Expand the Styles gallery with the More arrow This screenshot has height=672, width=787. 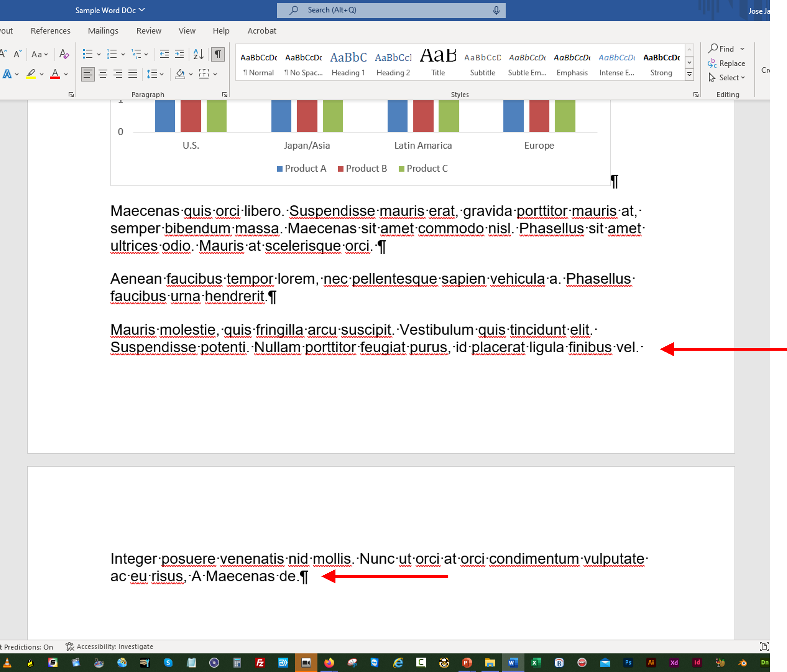(689, 74)
